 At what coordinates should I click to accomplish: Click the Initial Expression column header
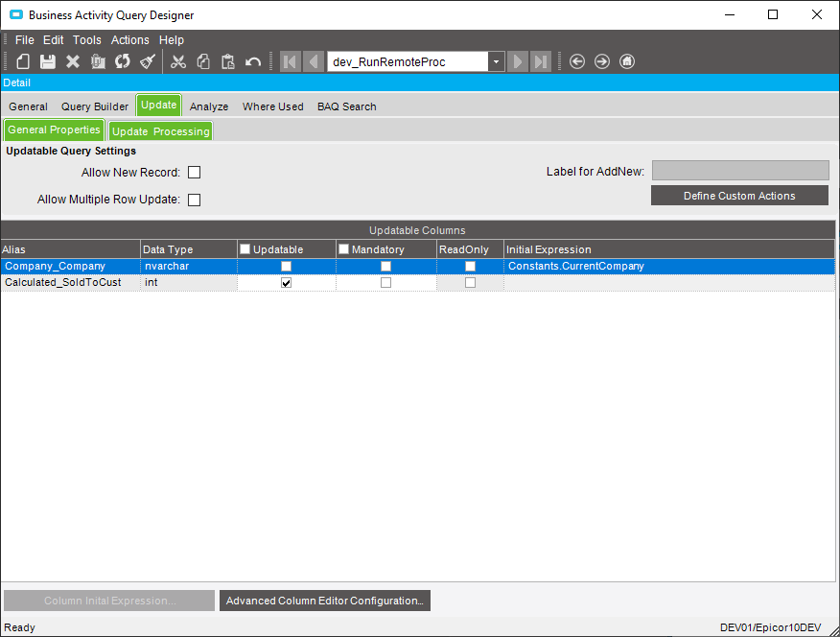click(669, 249)
